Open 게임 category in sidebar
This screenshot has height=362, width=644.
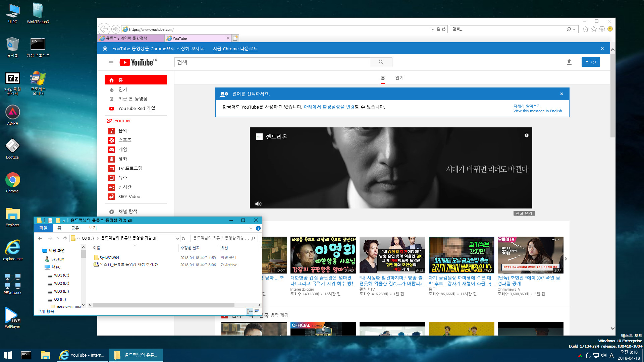[123, 149]
